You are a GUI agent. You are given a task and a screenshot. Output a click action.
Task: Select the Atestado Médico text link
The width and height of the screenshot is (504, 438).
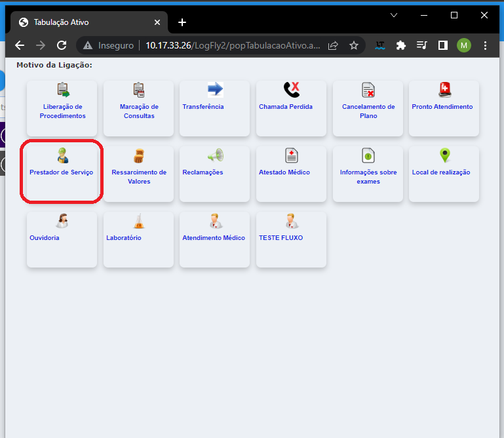tap(284, 172)
